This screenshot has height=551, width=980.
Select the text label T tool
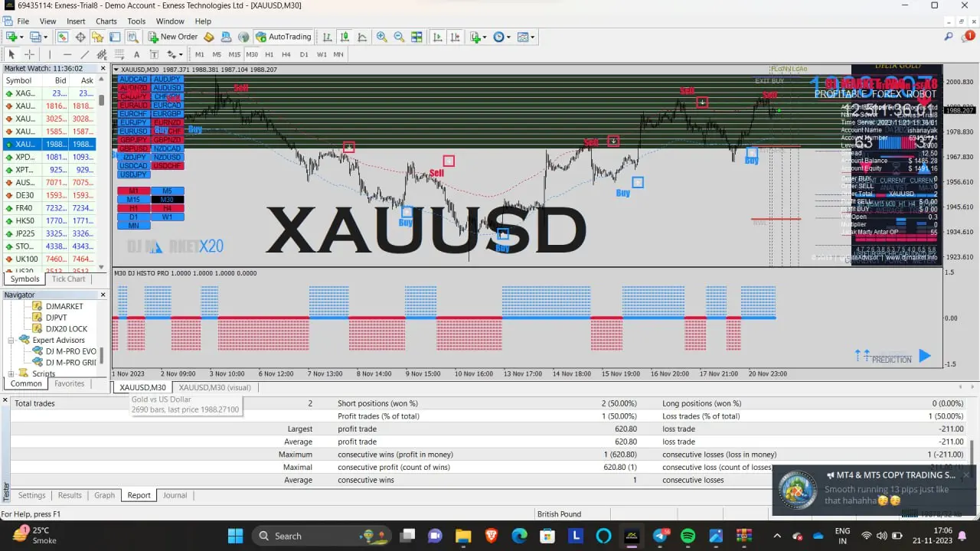coord(154,54)
